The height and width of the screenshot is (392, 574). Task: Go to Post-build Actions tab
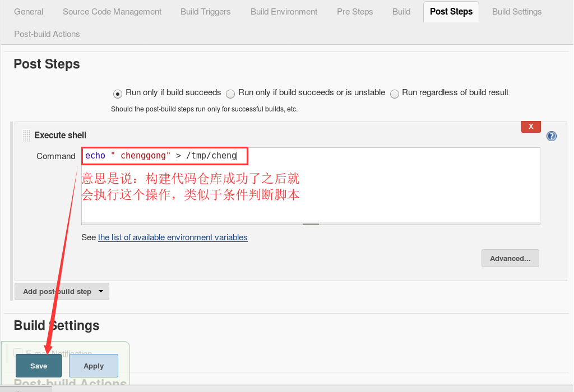(x=47, y=34)
